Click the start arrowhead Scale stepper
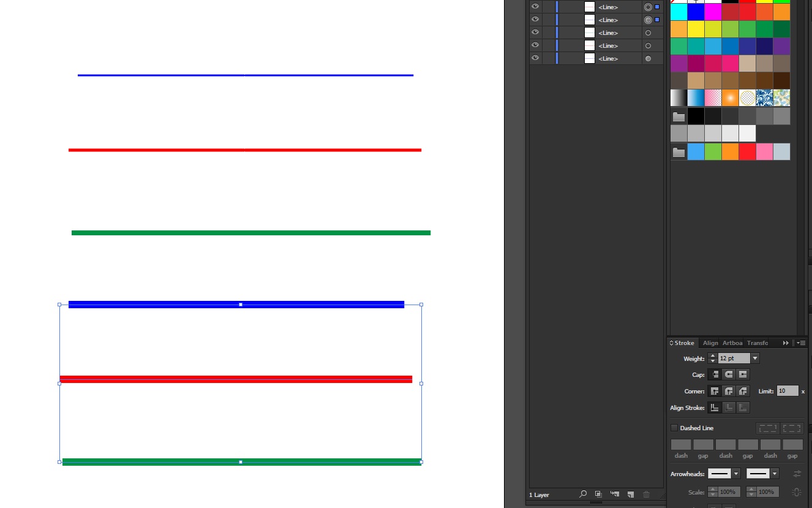Screen dimensions: 812x508 pos(712,491)
